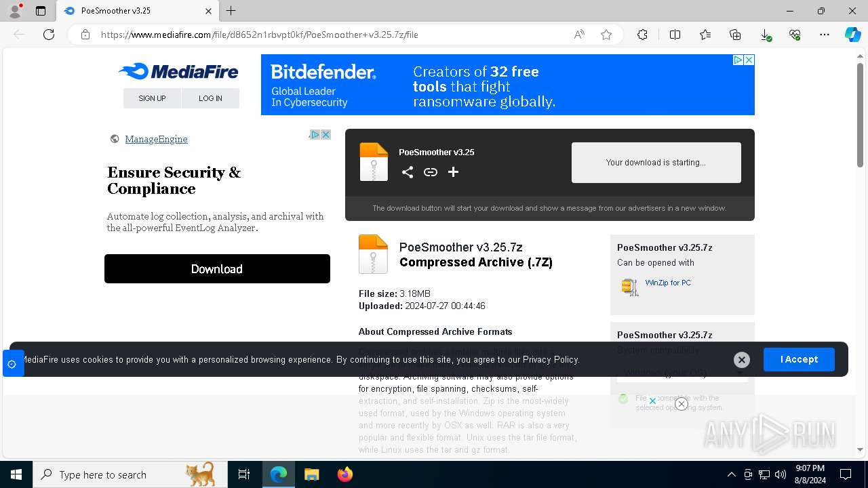The image size is (868, 488).
Task: Click the AdChoices icon on the ManageEngine ad
Action: (315, 135)
